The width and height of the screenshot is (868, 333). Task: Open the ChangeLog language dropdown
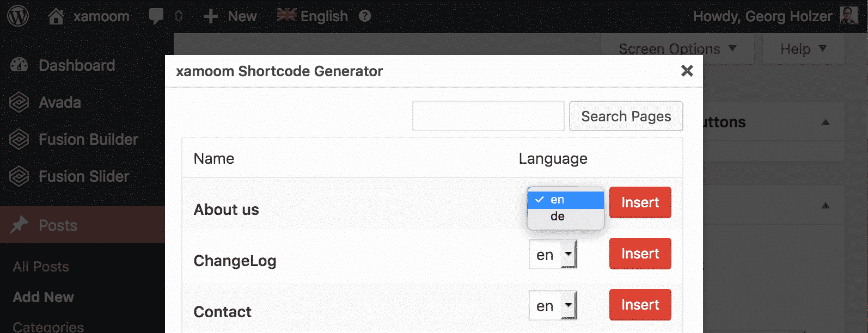pyautogui.click(x=553, y=255)
